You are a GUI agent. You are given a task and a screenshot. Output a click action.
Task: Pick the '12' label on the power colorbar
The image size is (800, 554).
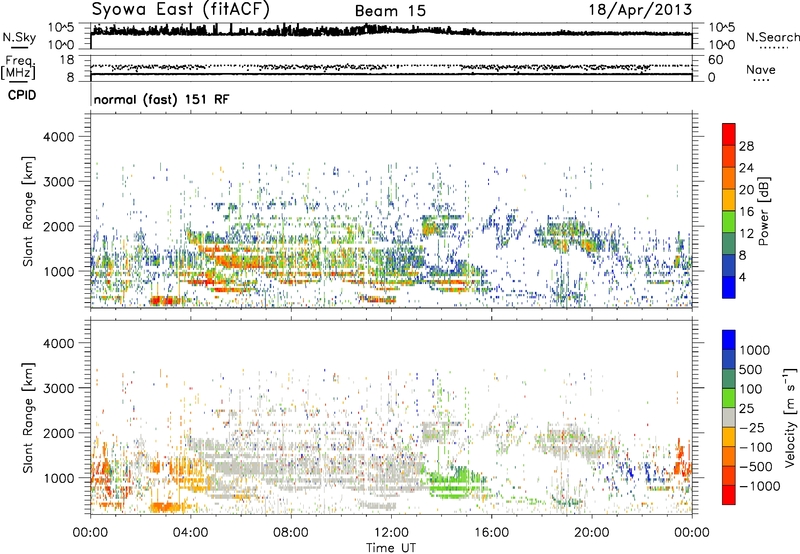(746, 234)
